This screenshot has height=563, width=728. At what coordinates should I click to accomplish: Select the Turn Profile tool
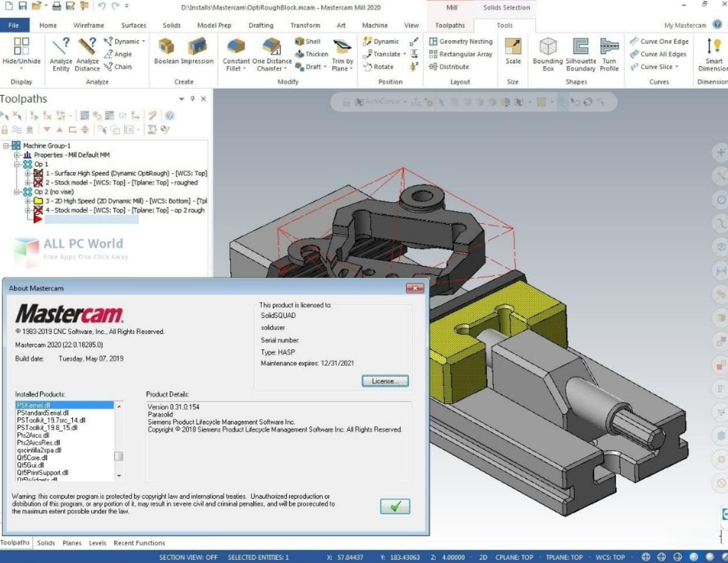pyautogui.click(x=609, y=54)
